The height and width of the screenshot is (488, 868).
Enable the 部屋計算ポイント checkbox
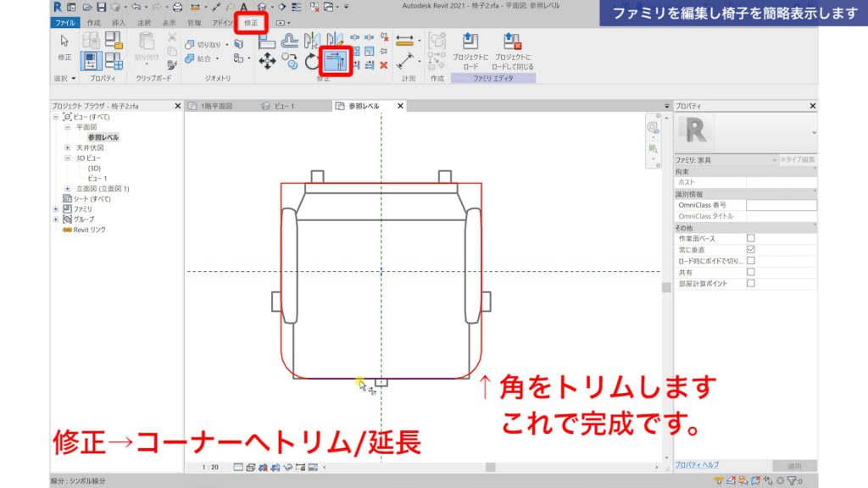click(x=750, y=282)
